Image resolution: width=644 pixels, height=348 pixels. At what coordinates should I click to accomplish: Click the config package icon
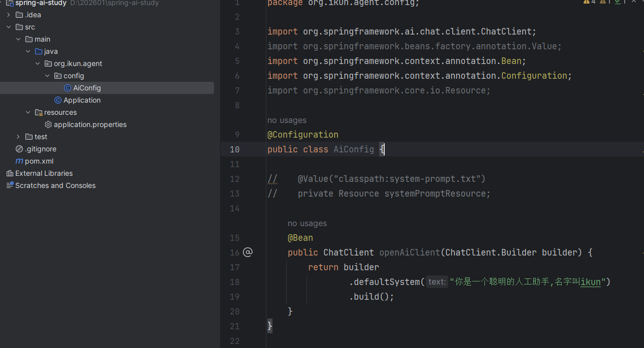click(x=58, y=76)
